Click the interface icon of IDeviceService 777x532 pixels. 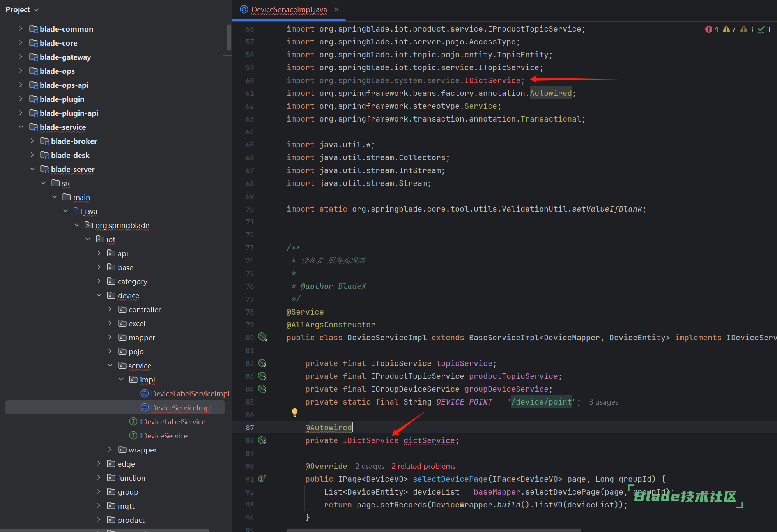[x=133, y=436]
